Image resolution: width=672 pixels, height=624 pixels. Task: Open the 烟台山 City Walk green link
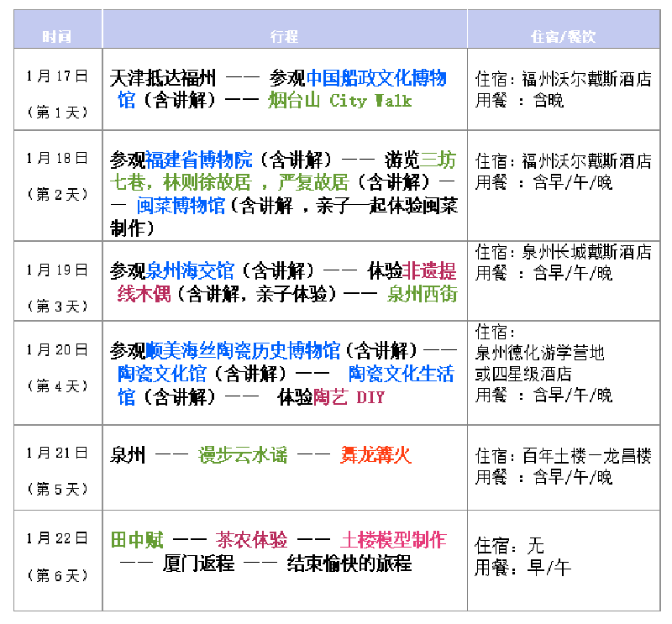point(339,101)
